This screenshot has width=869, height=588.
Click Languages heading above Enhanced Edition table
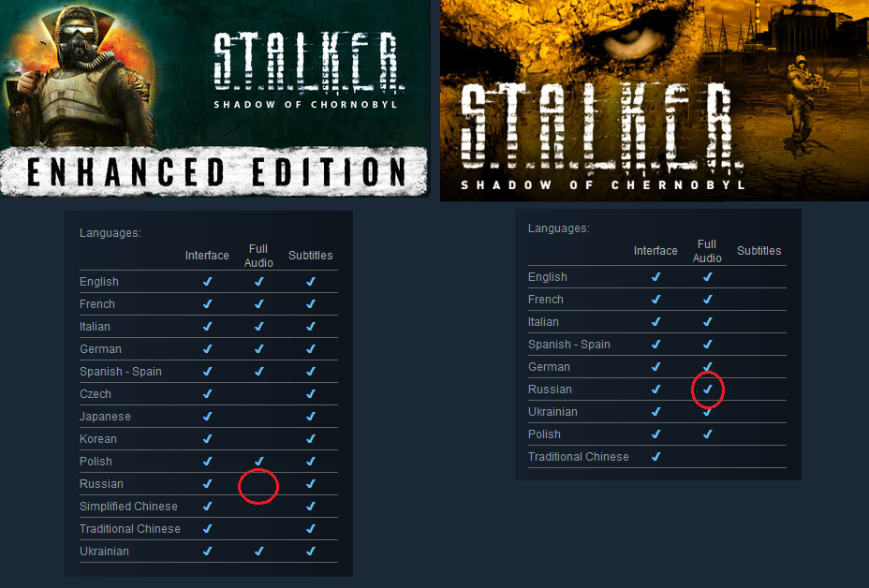point(110,233)
